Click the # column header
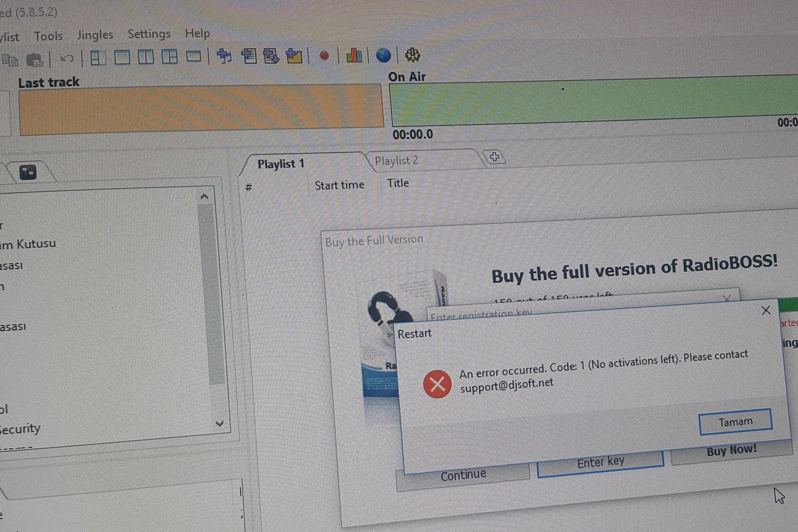The width and height of the screenshot is (798, 532). point(248,187)
